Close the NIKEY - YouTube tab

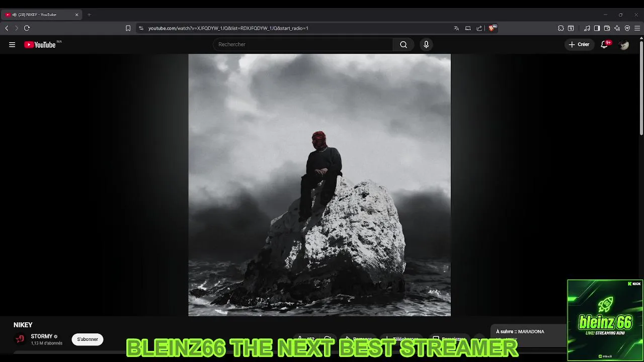77,15
